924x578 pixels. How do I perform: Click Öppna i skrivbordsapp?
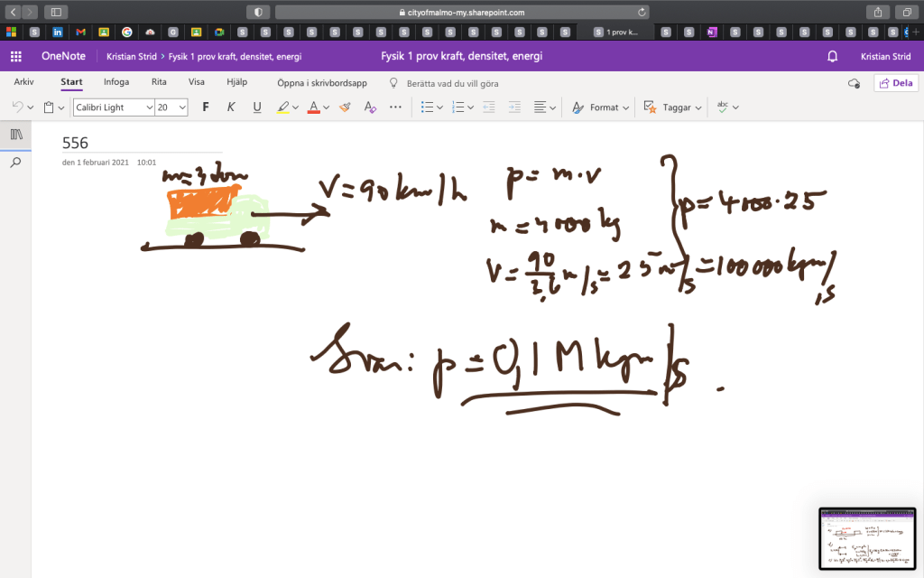click(x=321, y=83)
